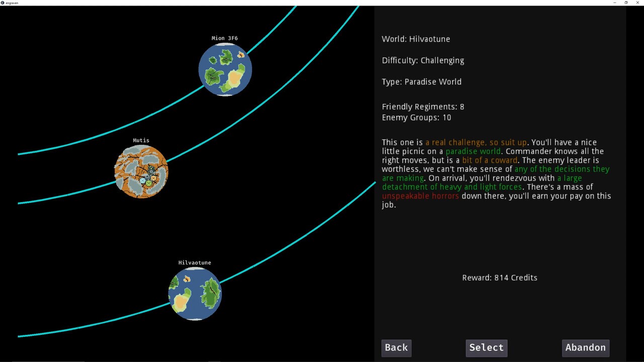Click the green settlement marker on Mutis
This screenshot has width=644, height=362.
(x=148, y=183)
